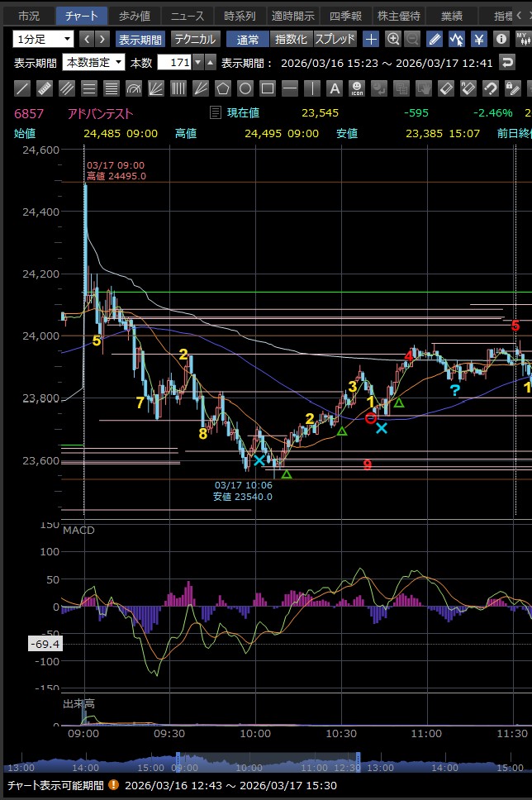Choose the pentagon shape drawing tool

pyautogui.click(x=223, y=88)
